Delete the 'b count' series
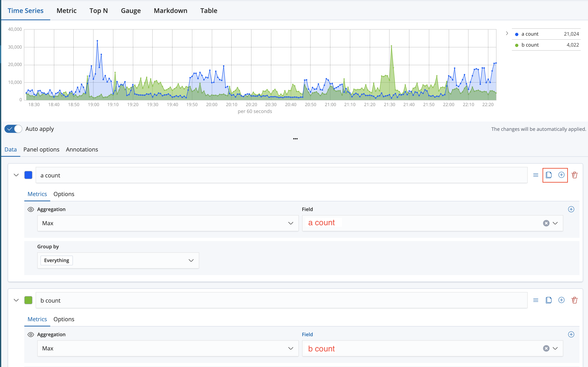This screenshot has width=588, height=367. [x=574, y=300]
